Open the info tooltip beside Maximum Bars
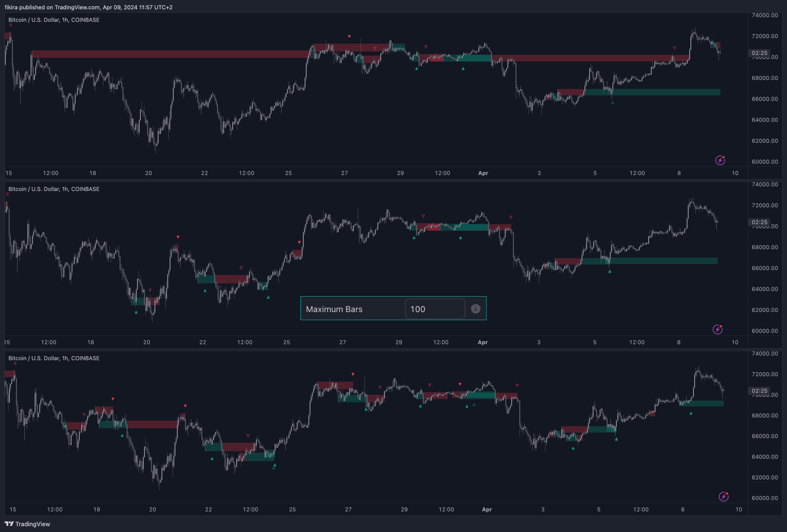The image size is (787, 532). click(x=475, y=309)
